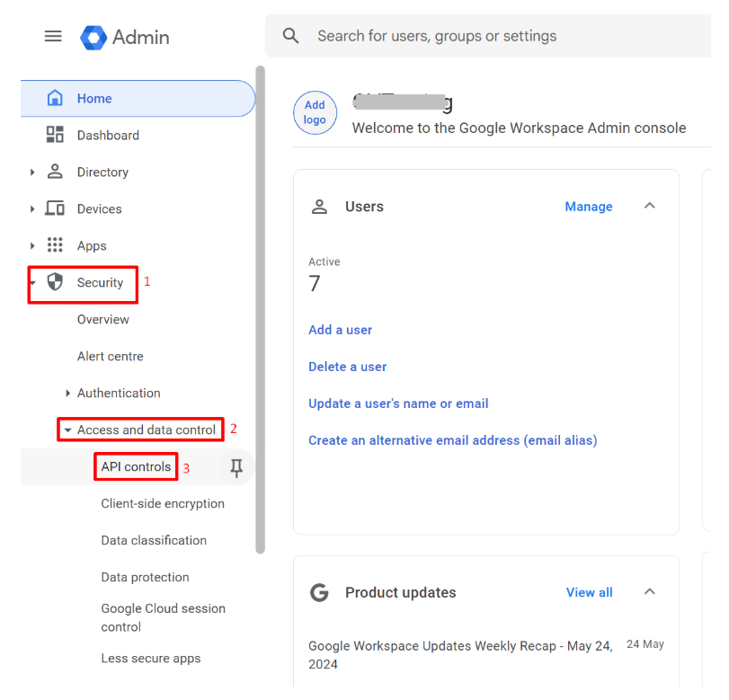This screenshot has height=700, width=729.
Task: Click Update a user's name or email
Action: coord(398,403)
